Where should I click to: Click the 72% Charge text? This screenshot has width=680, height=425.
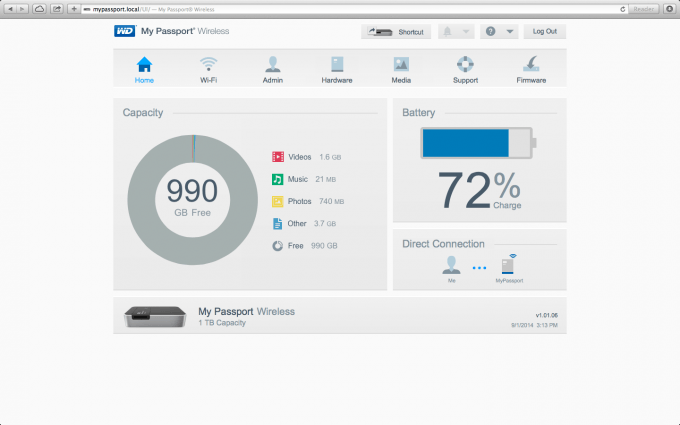(479, 190)
